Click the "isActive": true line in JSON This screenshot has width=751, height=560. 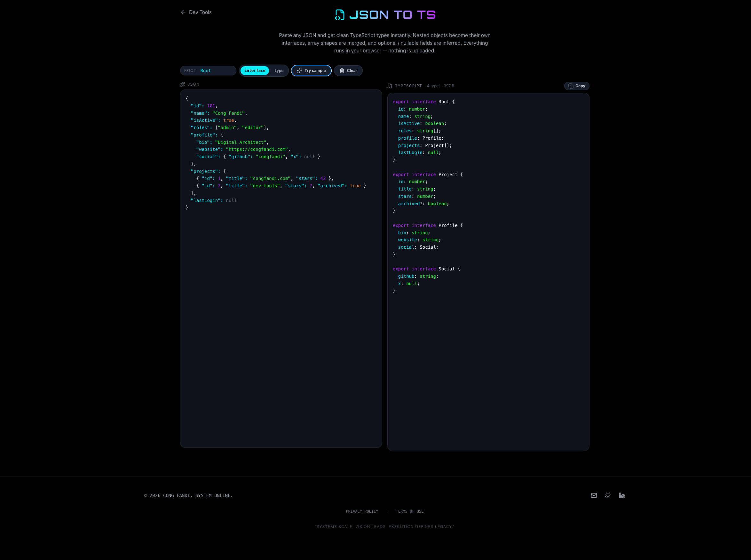(213, 120)
